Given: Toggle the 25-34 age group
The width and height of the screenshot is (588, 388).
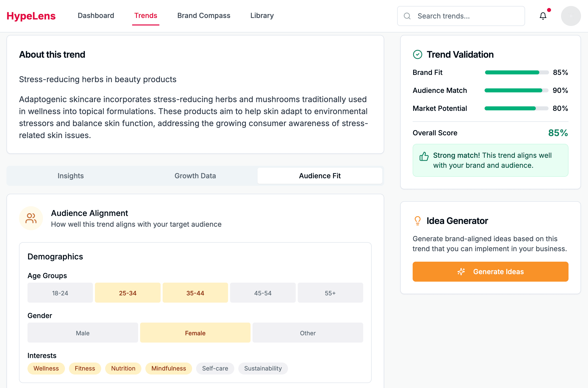Looking at the screenshot, I should pyautogui.click(x=128, y=293).
